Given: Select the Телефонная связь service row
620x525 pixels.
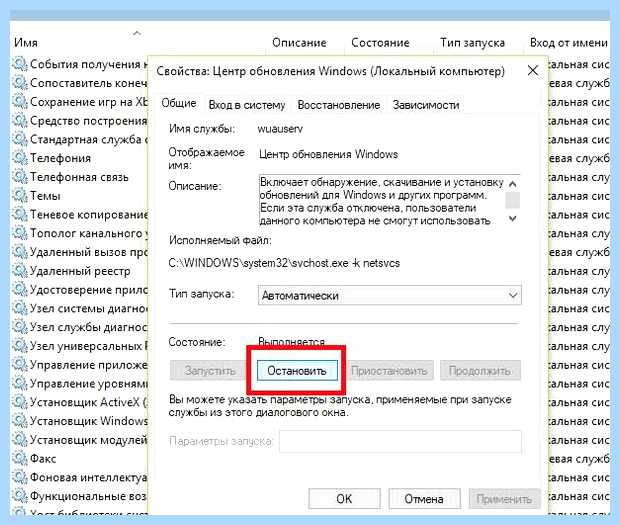Looking at the screenshot, I should (x=80, y=177).
